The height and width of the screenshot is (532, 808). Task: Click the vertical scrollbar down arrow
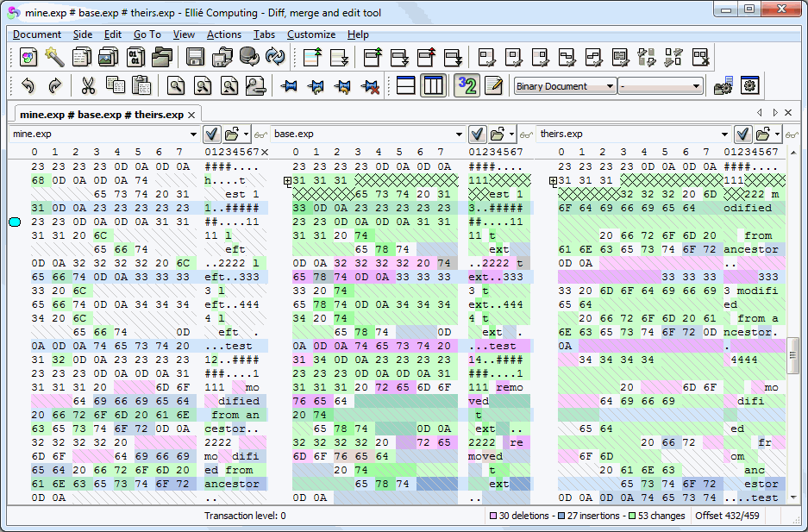coord(793,498)
